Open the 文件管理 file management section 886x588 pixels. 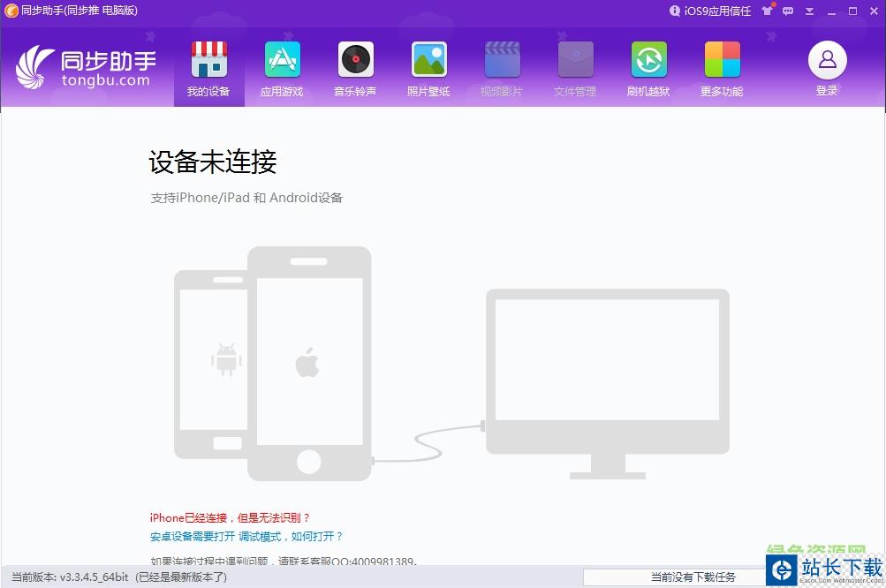click(575, 69)
